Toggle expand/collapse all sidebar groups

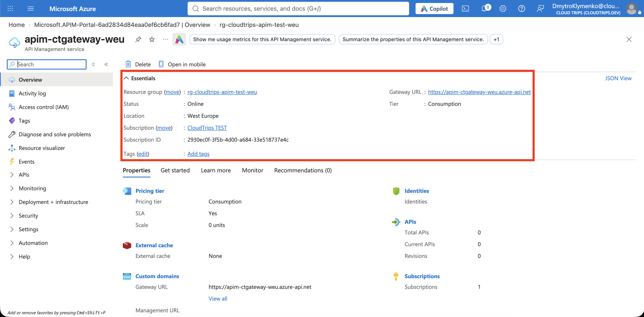coord(93,64)
